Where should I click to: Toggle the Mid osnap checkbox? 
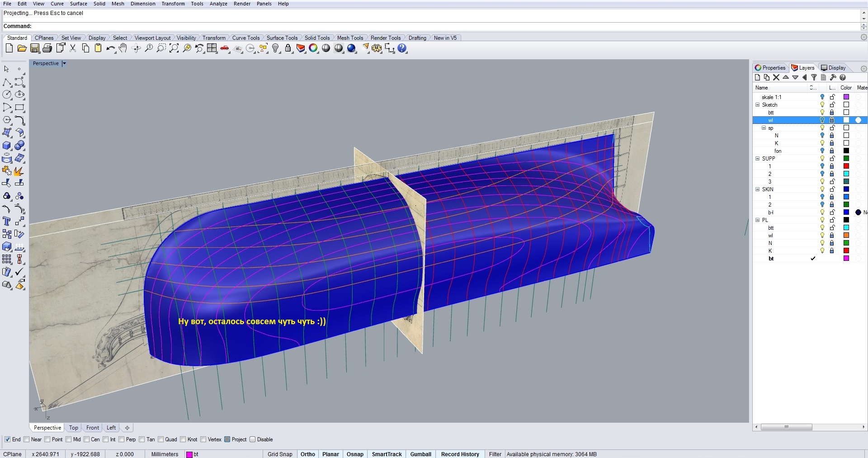(x=69, y=439)
